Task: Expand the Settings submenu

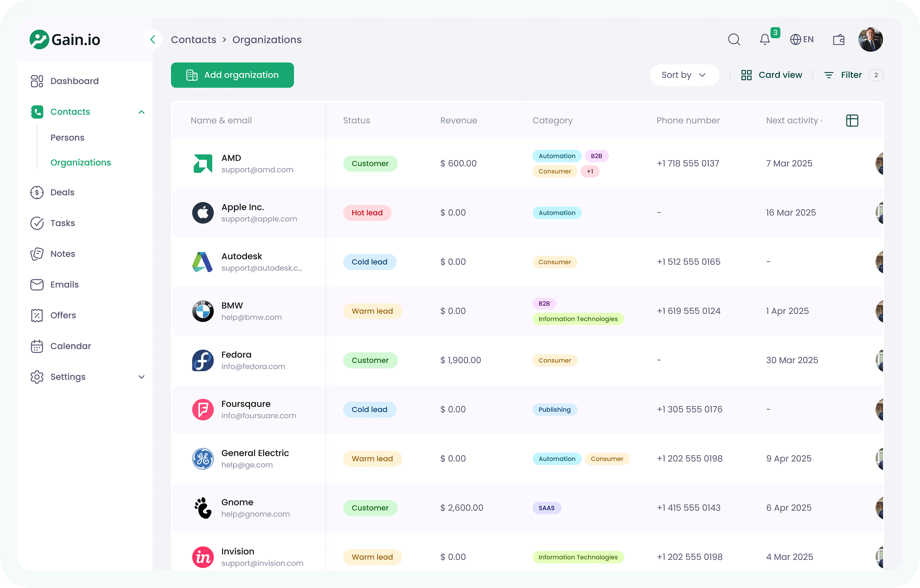Action: [x=141, y=377]
